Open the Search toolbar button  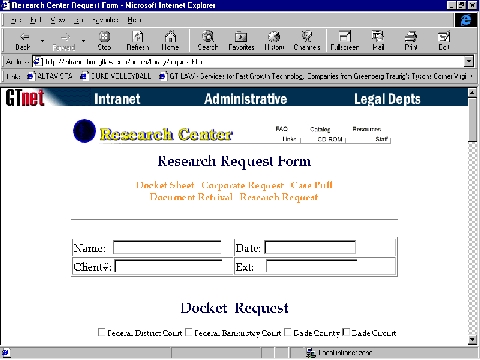(x=208, y=41)
